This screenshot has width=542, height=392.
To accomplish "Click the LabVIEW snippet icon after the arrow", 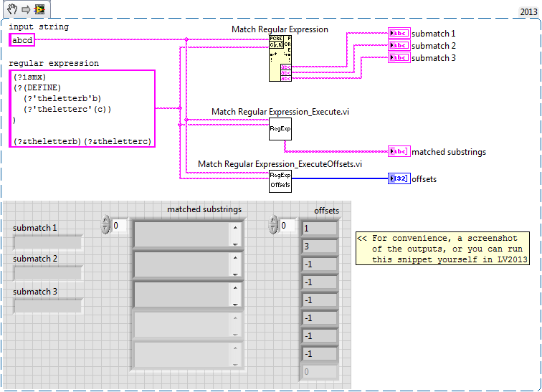I will coord(38,9).
